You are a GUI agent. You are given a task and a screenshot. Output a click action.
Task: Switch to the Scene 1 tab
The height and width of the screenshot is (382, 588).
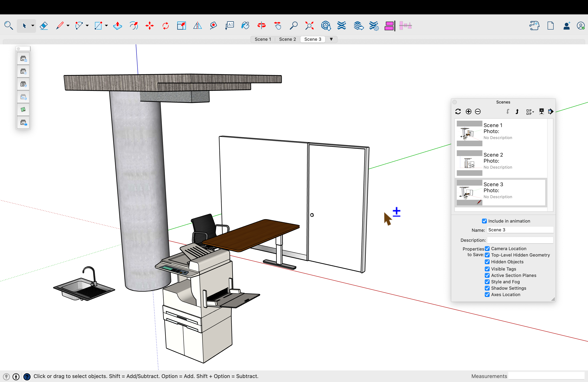coord(263,39)
